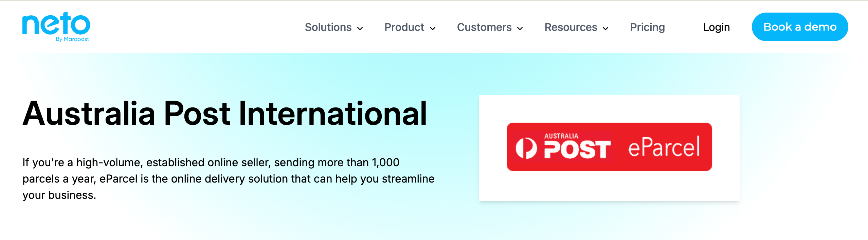The height and width of the screenshot is (240, 868).
Task: Expand the chevron next to Resources
Action: coord(605,29)
